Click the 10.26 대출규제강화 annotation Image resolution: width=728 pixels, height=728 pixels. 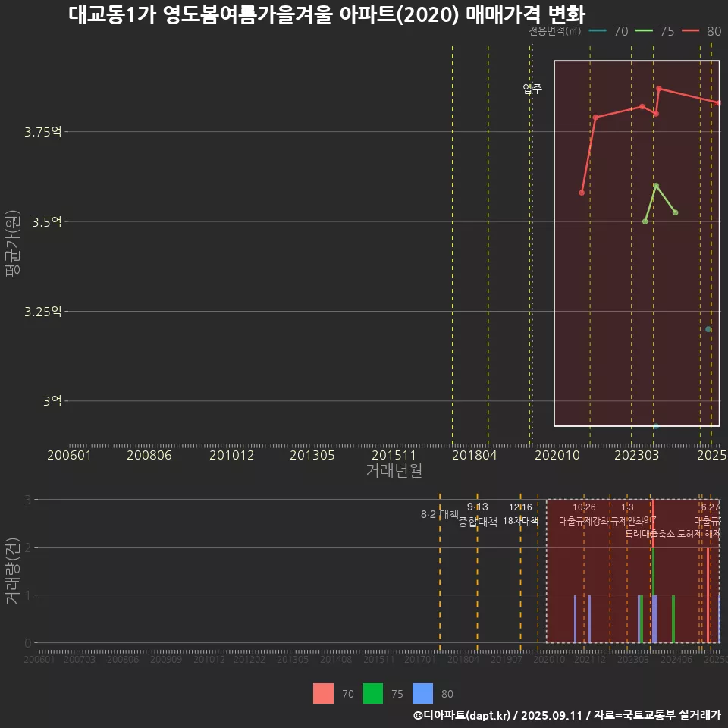[x=584, y=514]
